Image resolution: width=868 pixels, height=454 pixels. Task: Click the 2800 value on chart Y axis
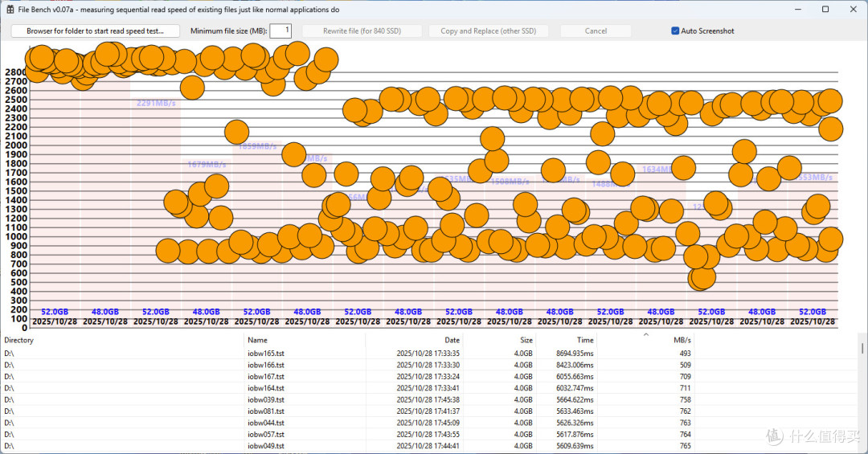pyautogui.click(x=15, y=72)
